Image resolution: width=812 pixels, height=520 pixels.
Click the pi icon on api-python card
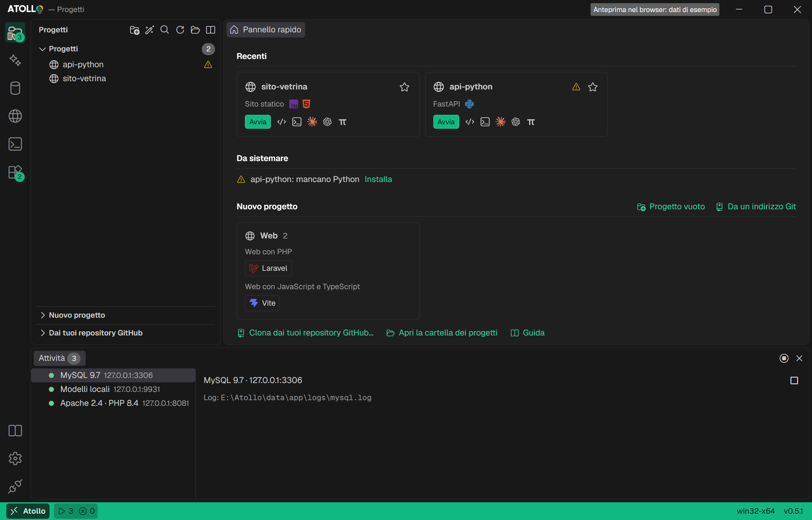pos(531,122)
